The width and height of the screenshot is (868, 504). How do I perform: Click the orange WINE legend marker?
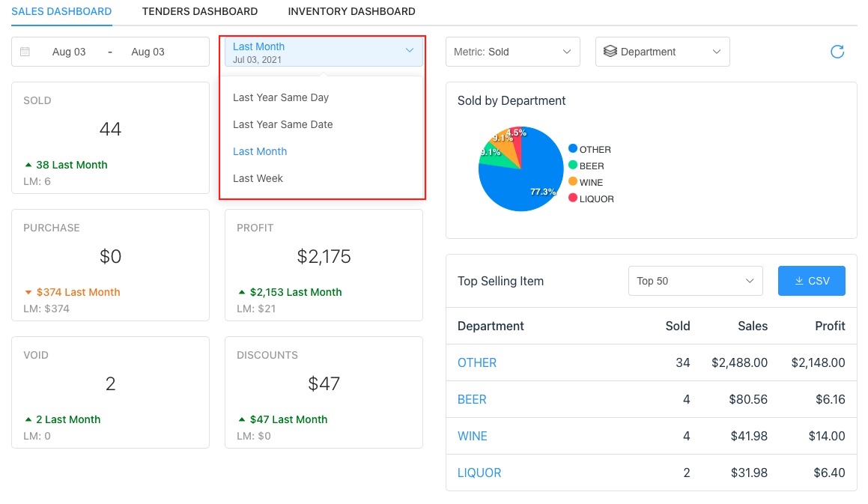pos(573,182)
